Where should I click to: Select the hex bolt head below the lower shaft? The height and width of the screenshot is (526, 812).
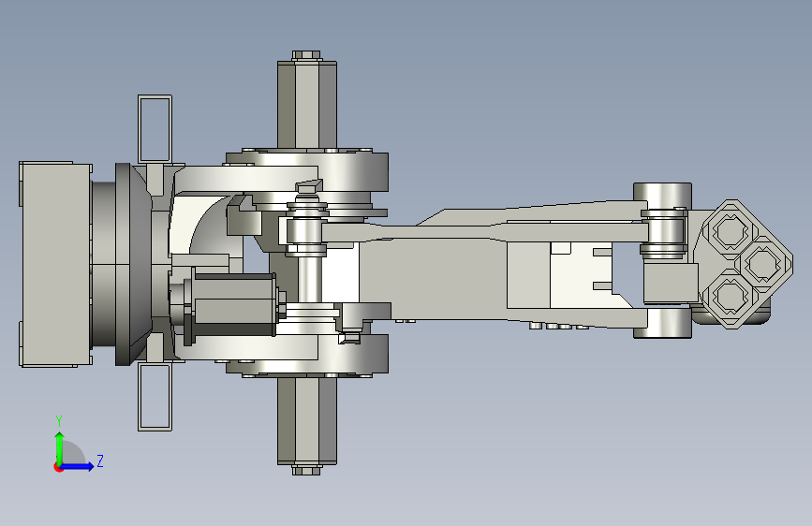coord(306,470)
